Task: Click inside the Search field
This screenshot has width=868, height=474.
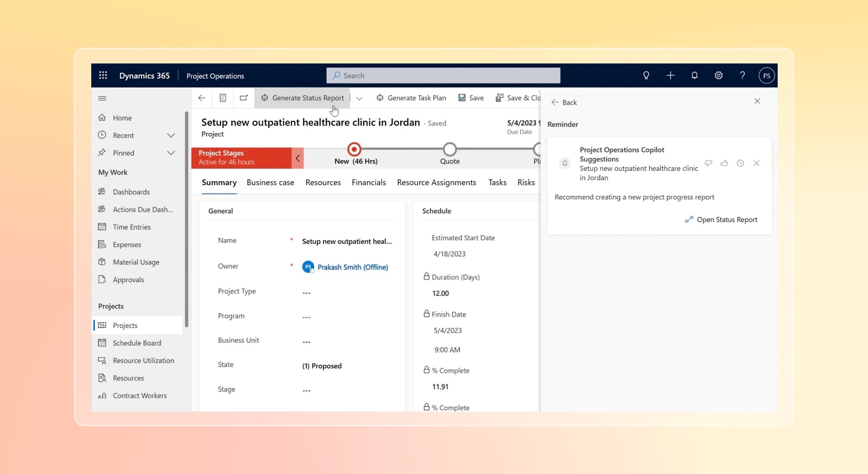Action: tap(443, 75)
